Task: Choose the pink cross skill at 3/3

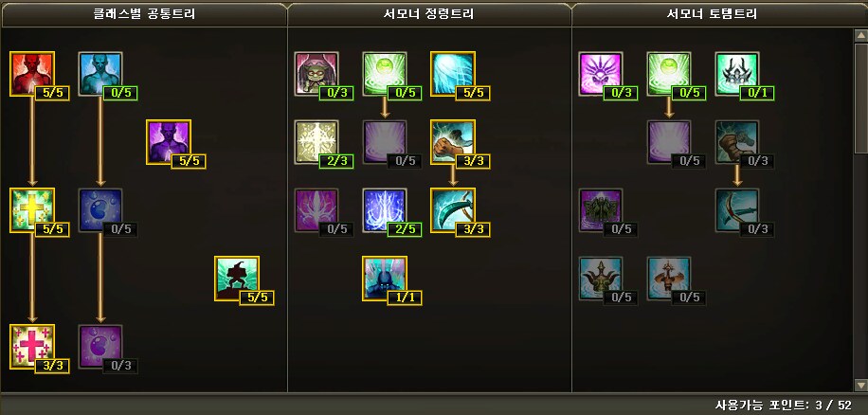Action: [x=32, y=346]
